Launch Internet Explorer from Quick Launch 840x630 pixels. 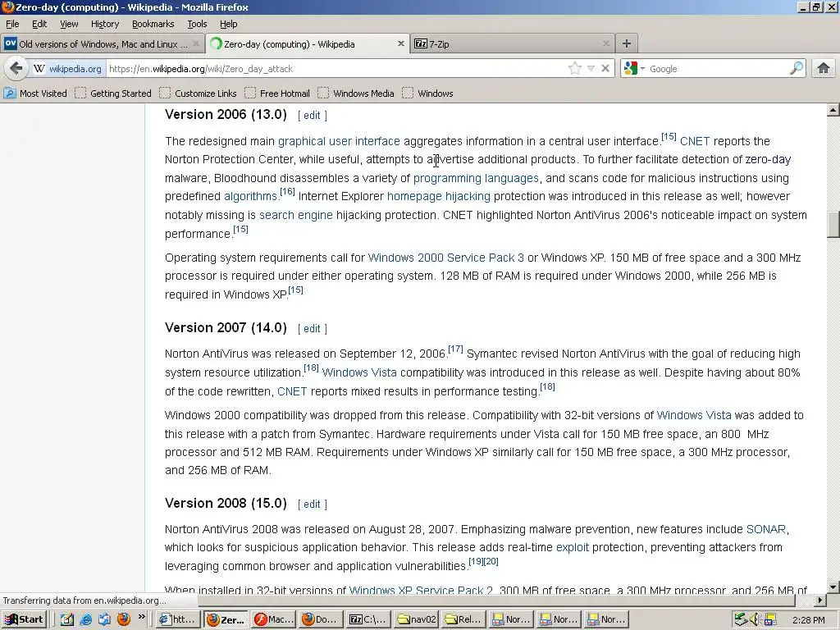coord(85,619)
